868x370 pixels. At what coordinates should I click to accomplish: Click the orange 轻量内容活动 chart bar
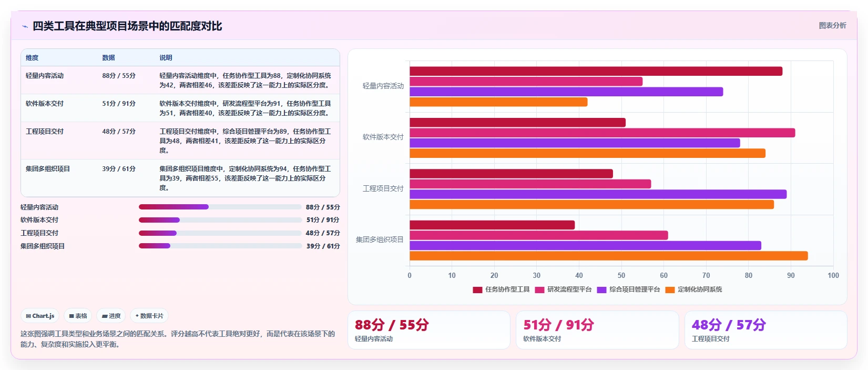(498, 102)
